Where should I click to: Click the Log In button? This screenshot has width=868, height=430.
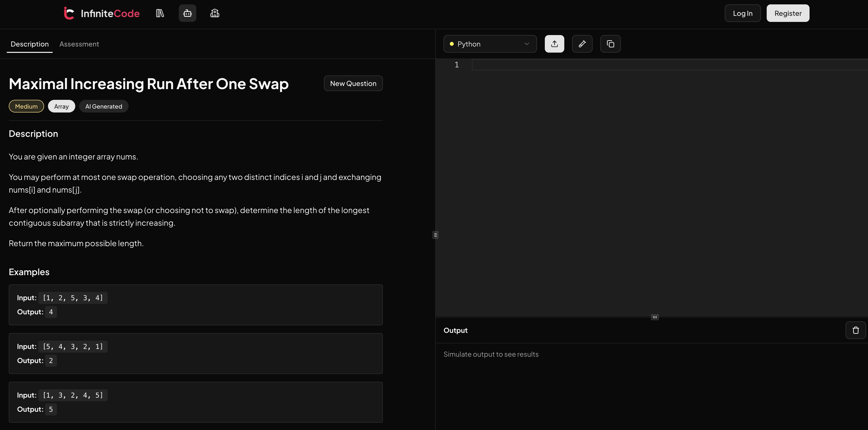pyautogui.click(x=742, y=13)
